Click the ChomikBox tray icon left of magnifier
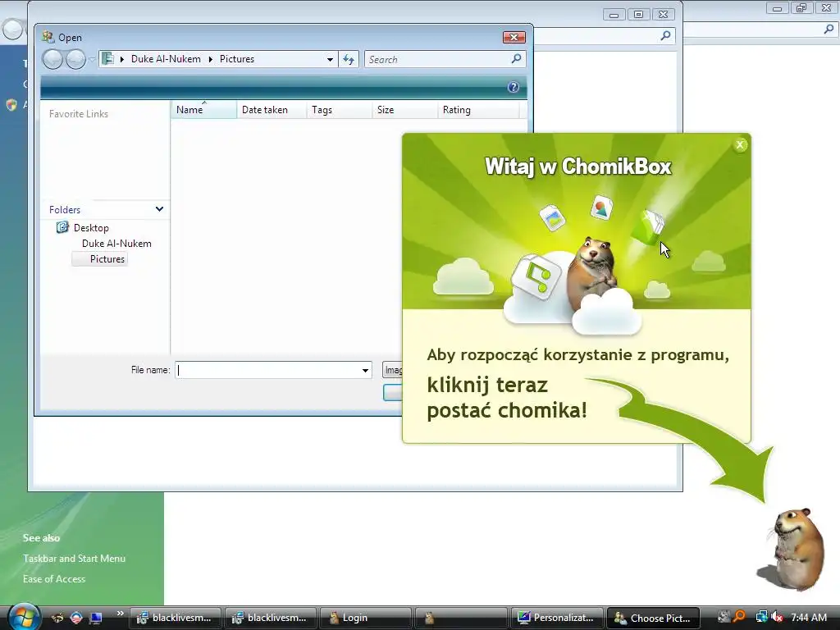 pos(724,617)
